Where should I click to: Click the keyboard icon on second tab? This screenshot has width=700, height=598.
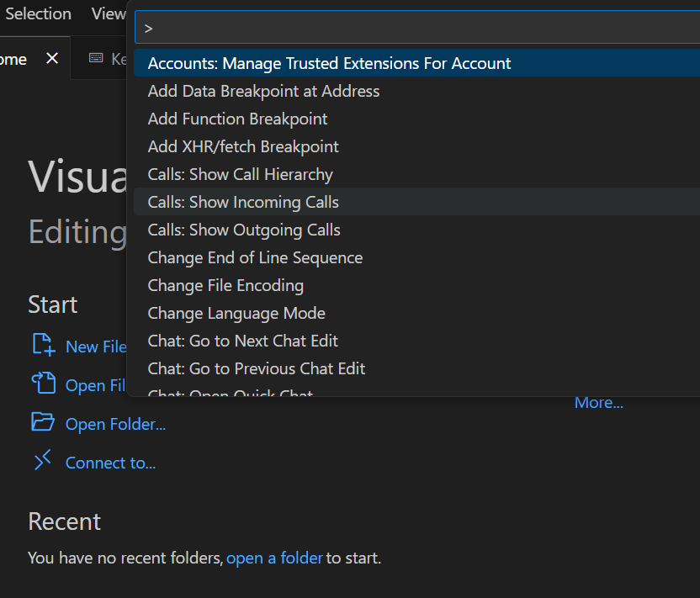point(96,59)
